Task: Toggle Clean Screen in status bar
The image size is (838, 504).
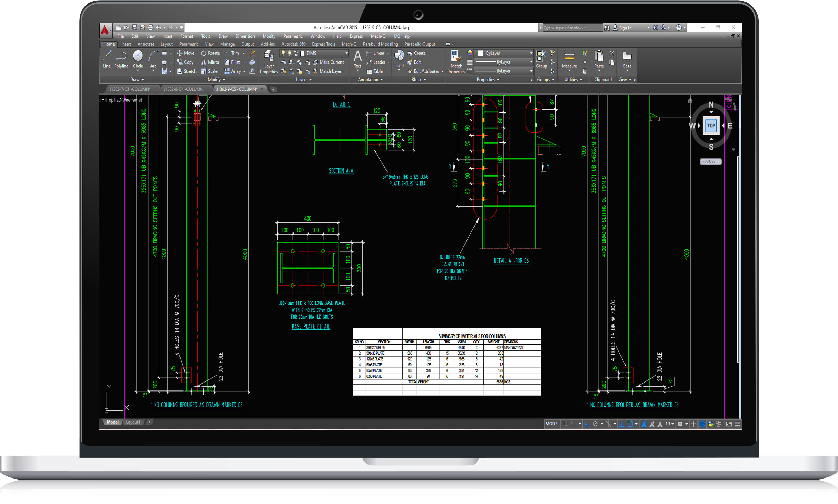Action: click(x=729, y=424)
